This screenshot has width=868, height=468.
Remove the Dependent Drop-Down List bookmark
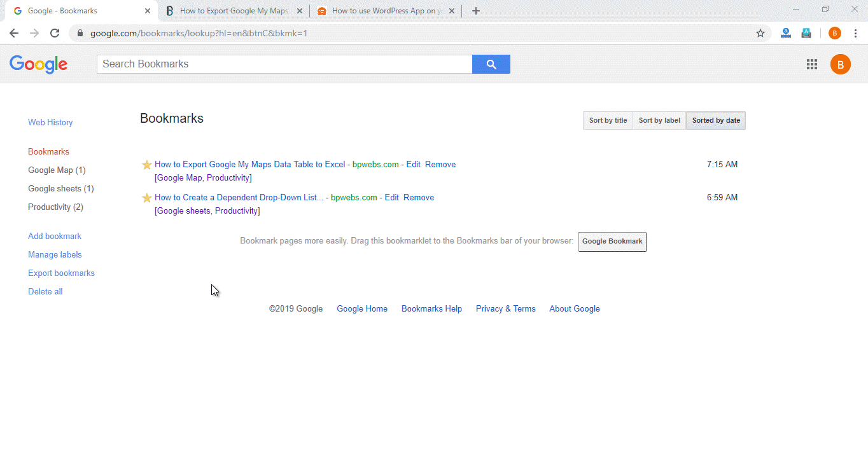click(x=419, y=198)
